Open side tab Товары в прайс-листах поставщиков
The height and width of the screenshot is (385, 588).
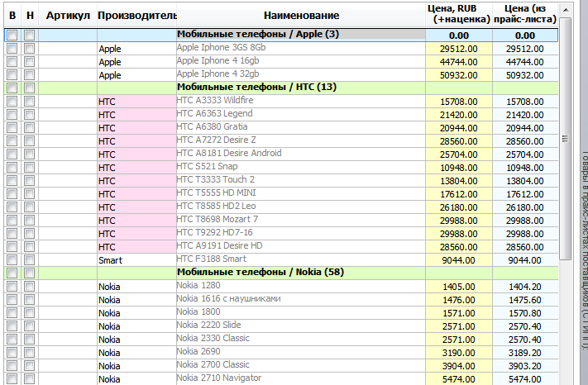[584, 249]
